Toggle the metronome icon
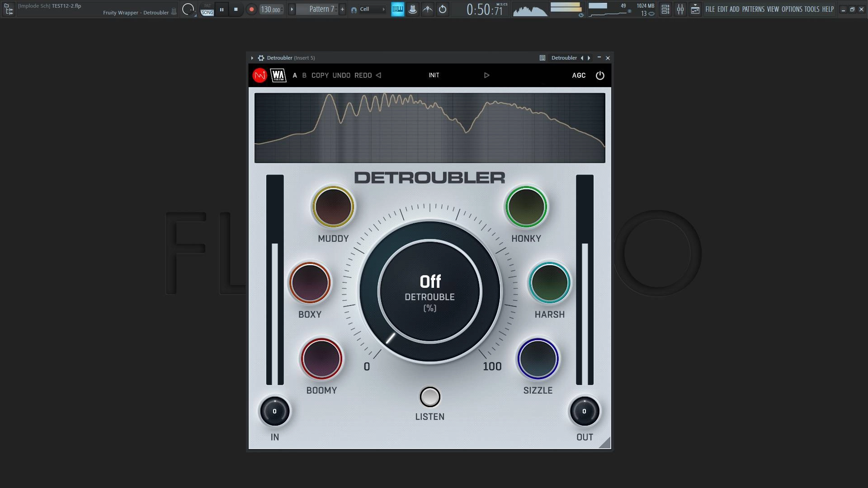Screen dimensions: 868x488 point(413,9)
